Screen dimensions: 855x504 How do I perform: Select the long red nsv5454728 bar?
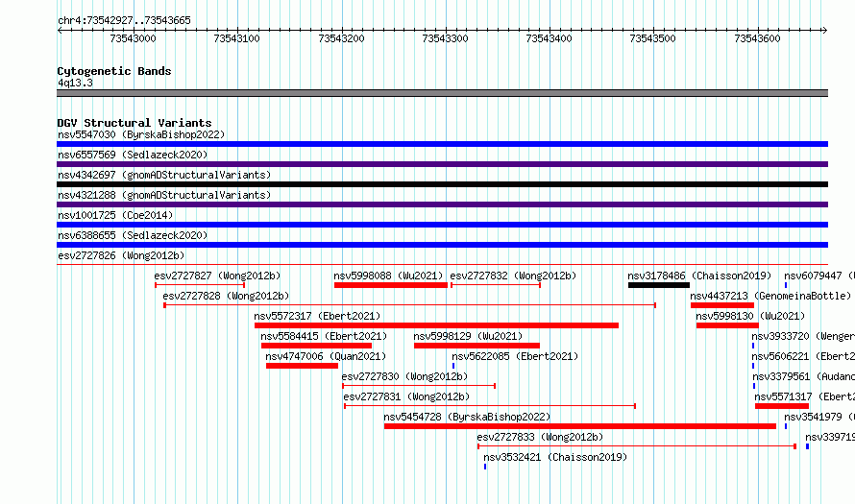pos(580,426)
